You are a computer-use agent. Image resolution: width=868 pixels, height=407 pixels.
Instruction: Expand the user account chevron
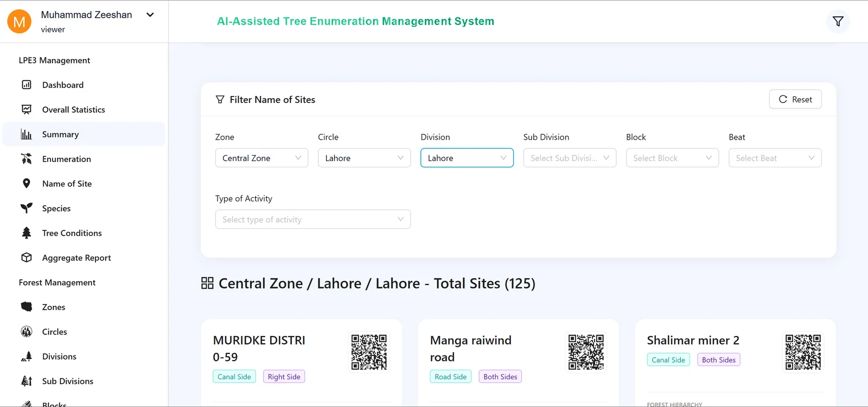click(150, 15)
